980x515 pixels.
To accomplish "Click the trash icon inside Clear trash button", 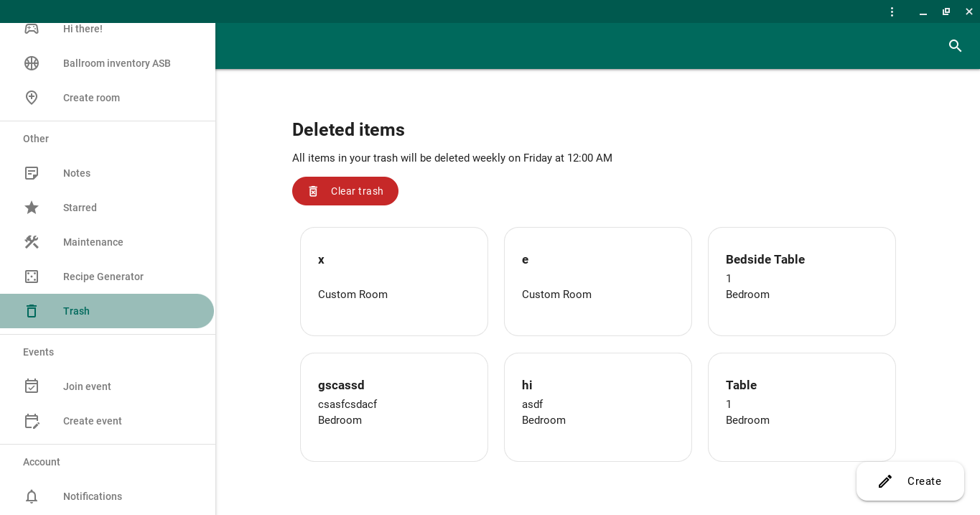I will click(313, 191).
